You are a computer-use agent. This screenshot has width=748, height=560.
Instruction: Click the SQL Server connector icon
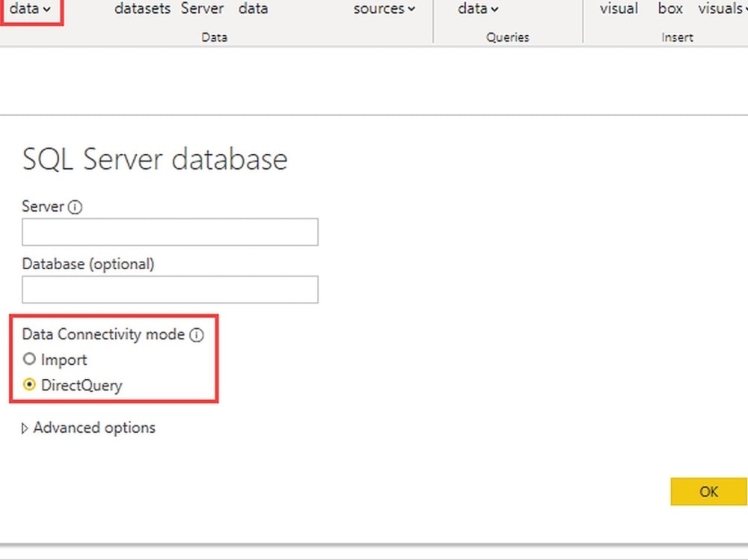pos(201,9)
